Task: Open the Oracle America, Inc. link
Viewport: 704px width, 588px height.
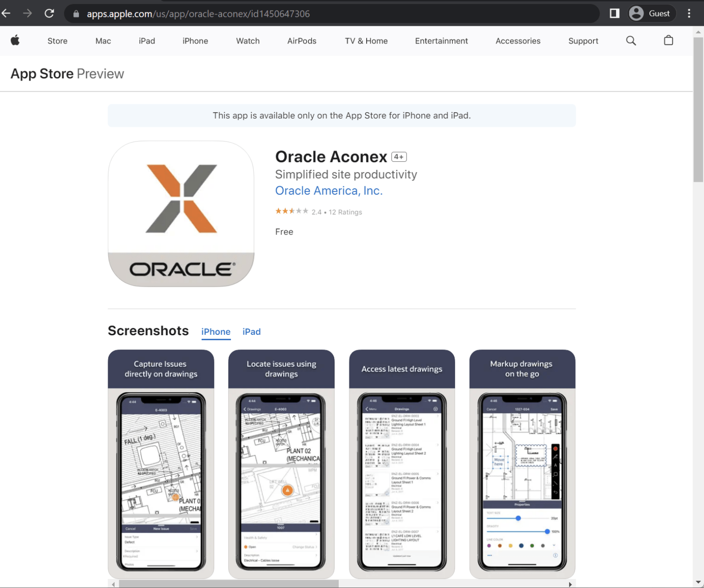Action: pos(329,191)
